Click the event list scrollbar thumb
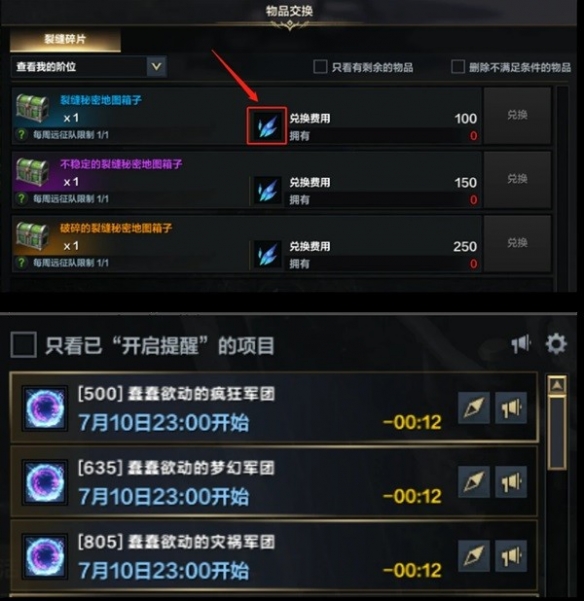Screen dimensions: 584x601 pos(557,433)
